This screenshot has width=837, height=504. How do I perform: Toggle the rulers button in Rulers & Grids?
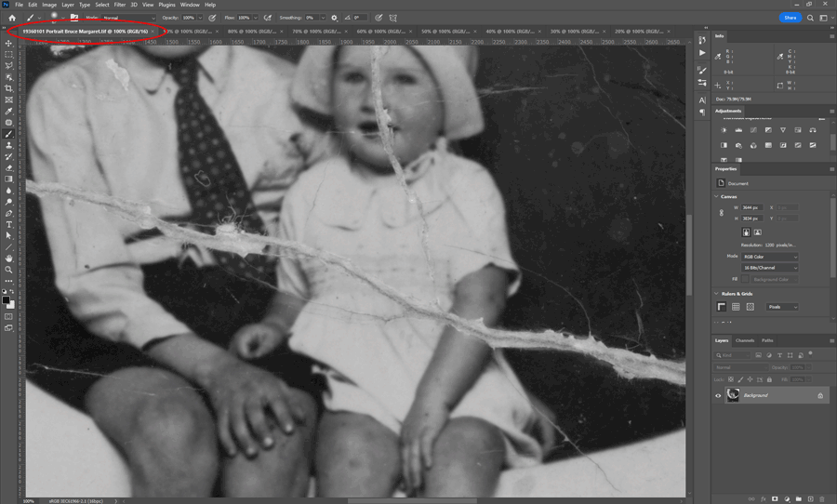point(722,307)
